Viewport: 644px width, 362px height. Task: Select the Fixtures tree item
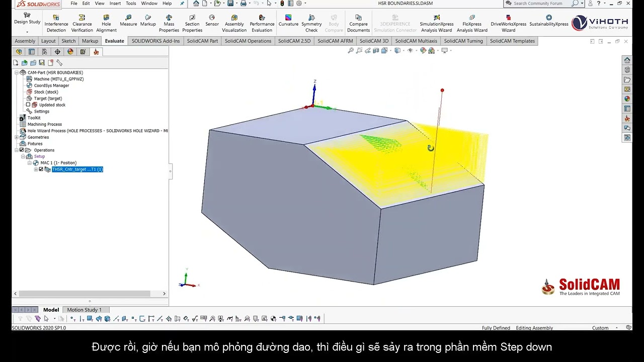coord(31,144)
